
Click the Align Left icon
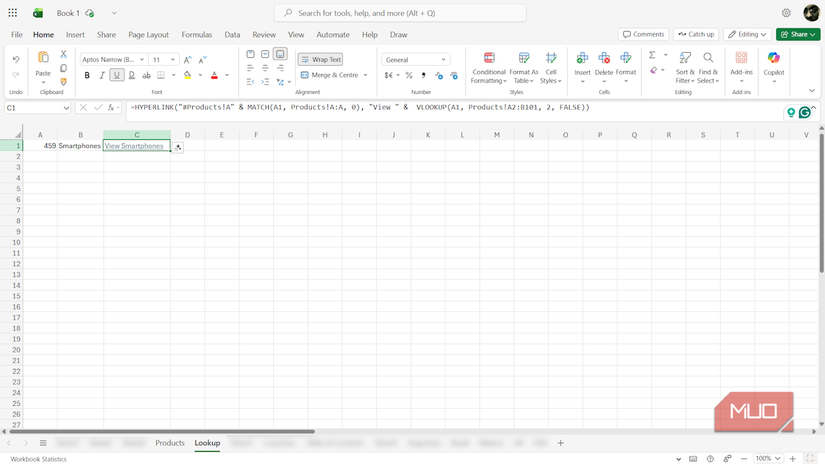coord(250,68)
